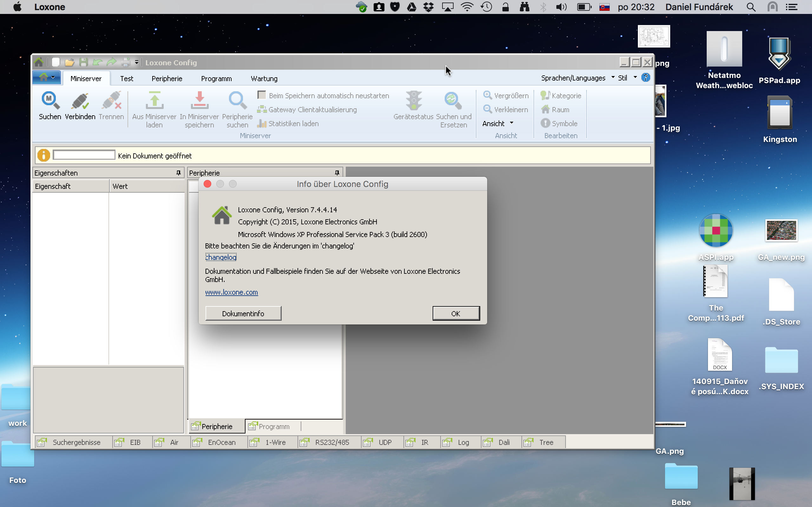The image size is (812, 507).
Task: Click the empty field beside Kein Dokument geöffnet
Action: click(84, 155)
